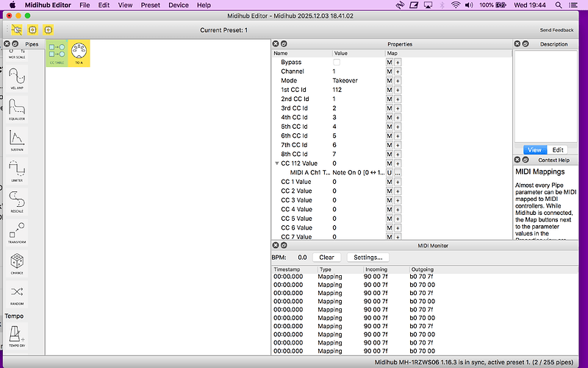588x368 pixels.
Task: Float the Description panel
Action: click(526, 44)
